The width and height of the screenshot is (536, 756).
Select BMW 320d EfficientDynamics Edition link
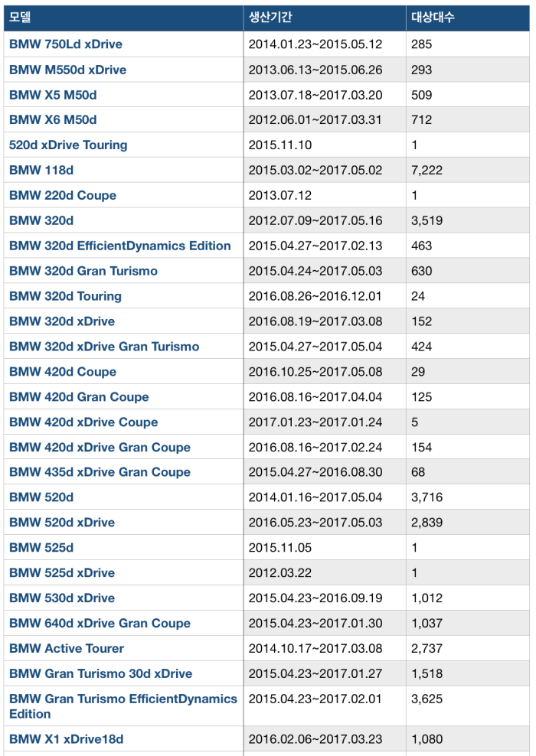click(x=120, y=246)
